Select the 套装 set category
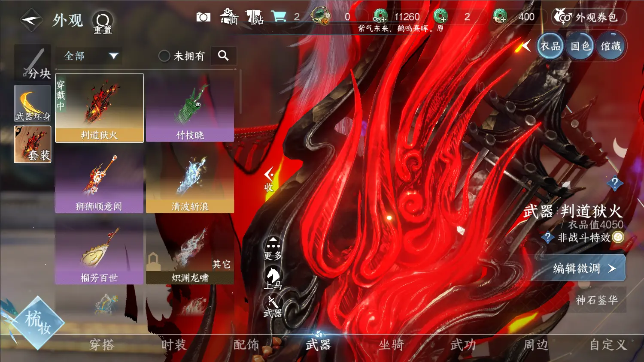The width and height of the screenshot is (644, 362). [33, 144]
